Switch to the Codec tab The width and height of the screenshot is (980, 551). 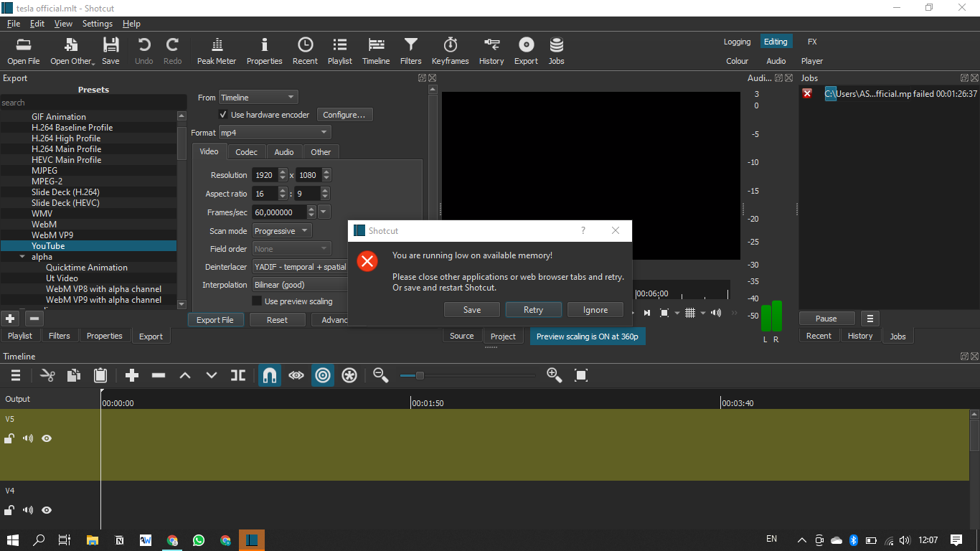247,152
